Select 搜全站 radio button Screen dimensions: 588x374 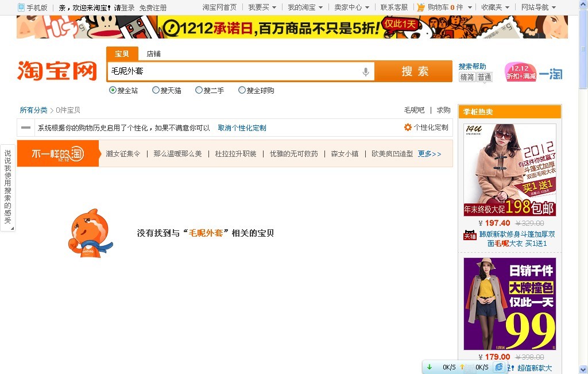pos(113,90)
